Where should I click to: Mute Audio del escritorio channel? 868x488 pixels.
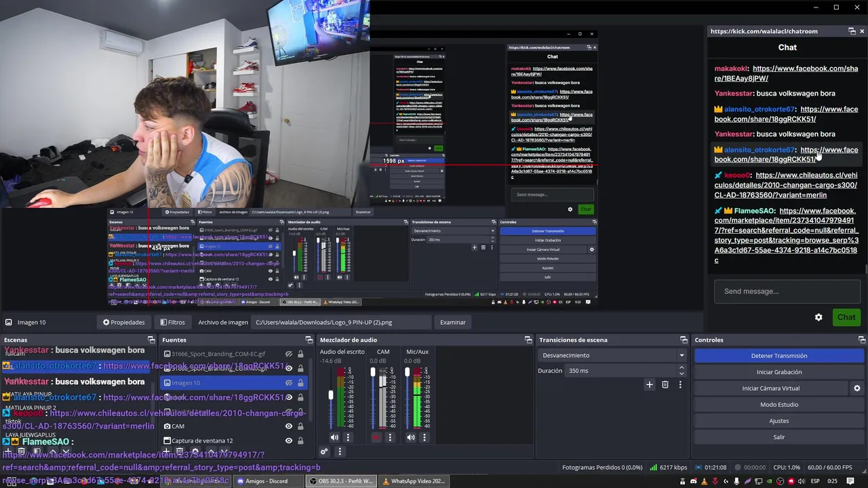coord(334,438)
